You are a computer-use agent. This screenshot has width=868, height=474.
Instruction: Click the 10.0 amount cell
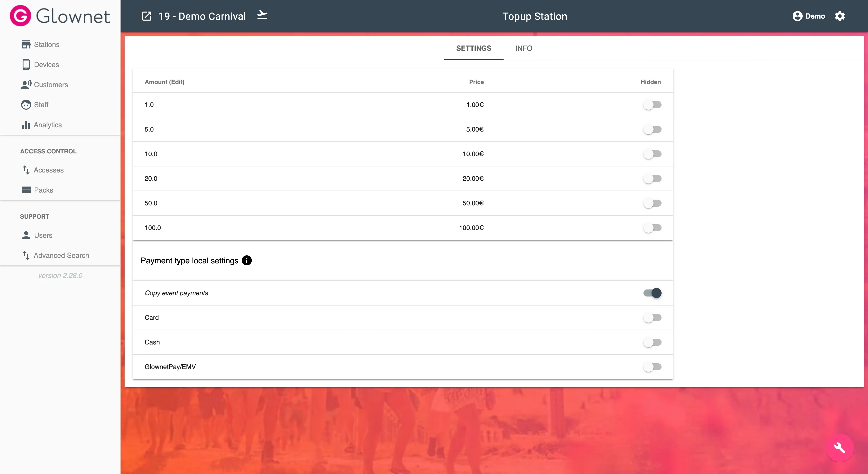[x=151, y=154]
